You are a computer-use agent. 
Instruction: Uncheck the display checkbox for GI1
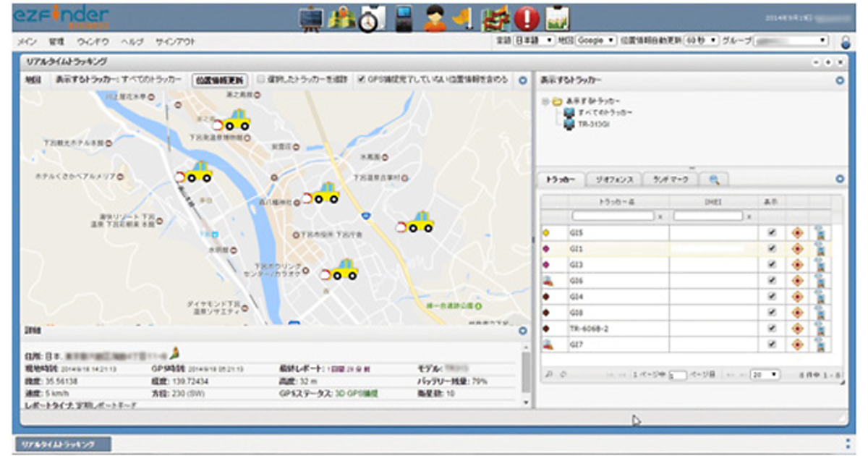772,248
